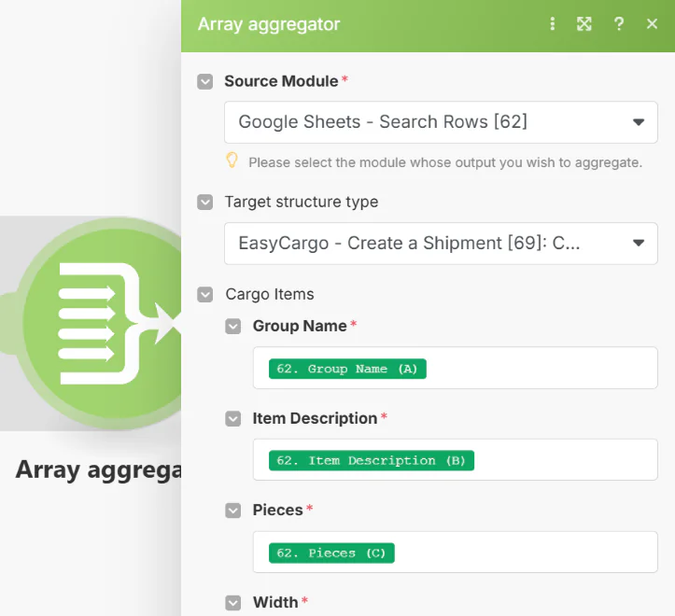Open the EasyCargo Create a Shipment dropdown
The height and width of the screenshot is (616, 675).
(x=441, y=244)
